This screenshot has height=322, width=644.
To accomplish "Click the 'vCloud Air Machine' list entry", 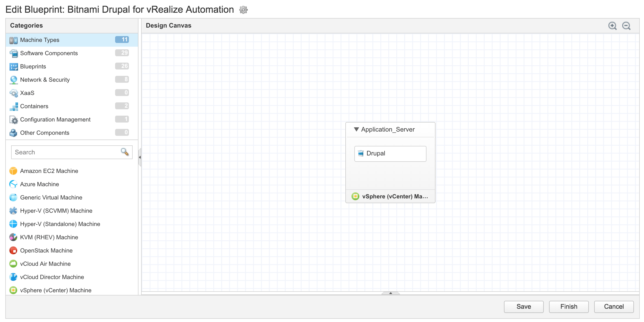I will 45,264.
